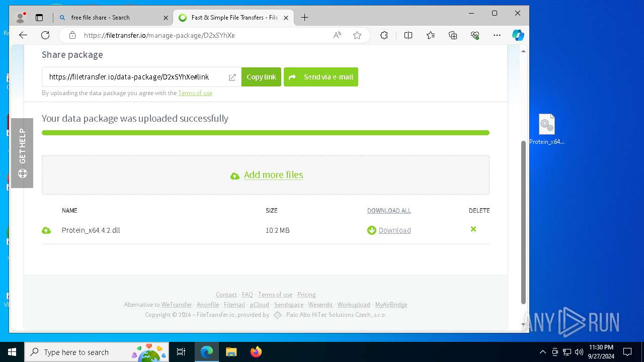644x362 pixels.
Task: Click the browser address bar URL
Action: [x=159, y=35]
